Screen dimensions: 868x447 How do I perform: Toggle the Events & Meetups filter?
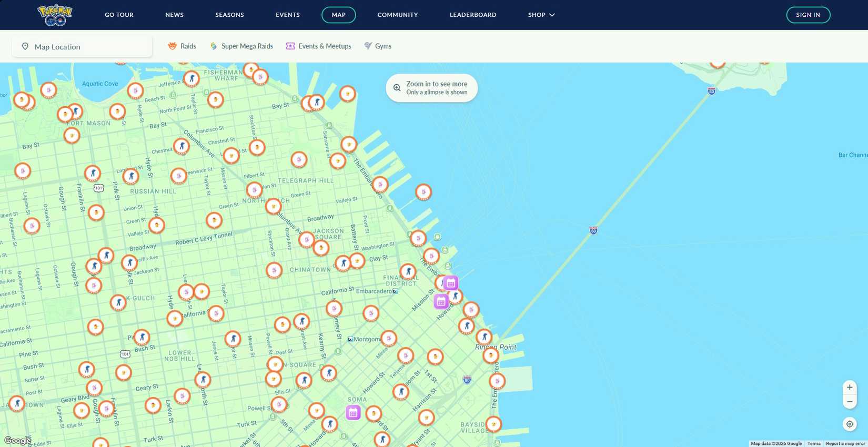[319, 46]
